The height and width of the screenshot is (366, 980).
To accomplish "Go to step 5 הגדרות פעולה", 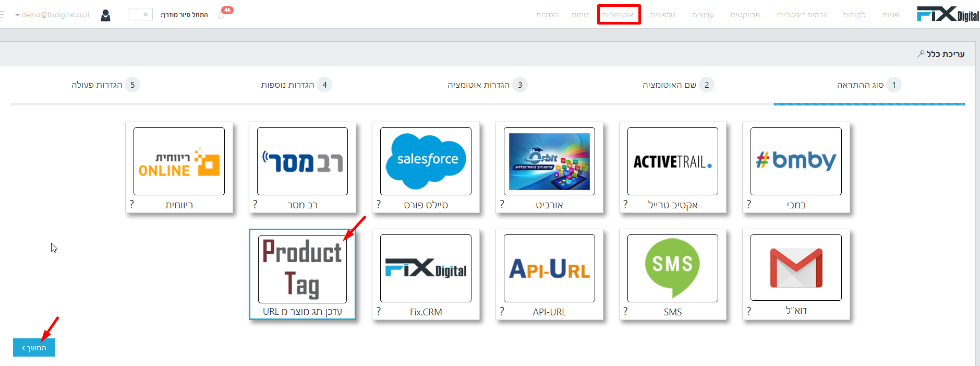I will pos(105,85).
